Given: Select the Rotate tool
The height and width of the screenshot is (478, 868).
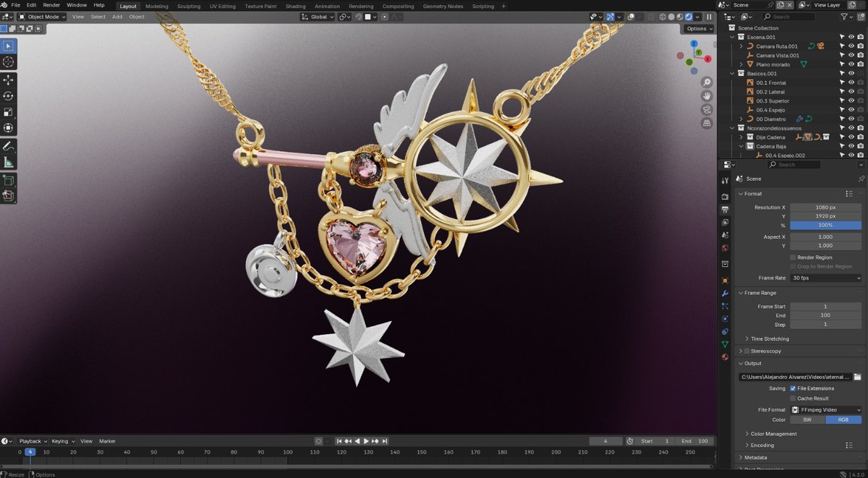Looking at the screenshot, I should (x=9, y=95).
